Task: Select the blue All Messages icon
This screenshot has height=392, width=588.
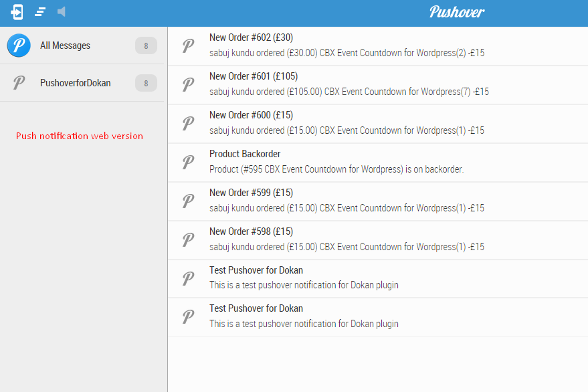Action: pos(19,45)
